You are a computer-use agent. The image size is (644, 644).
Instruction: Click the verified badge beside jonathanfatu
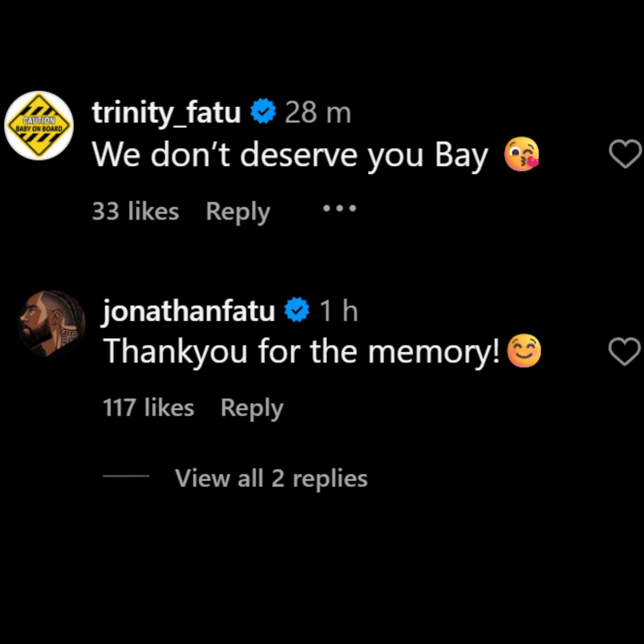coord(297,310)
